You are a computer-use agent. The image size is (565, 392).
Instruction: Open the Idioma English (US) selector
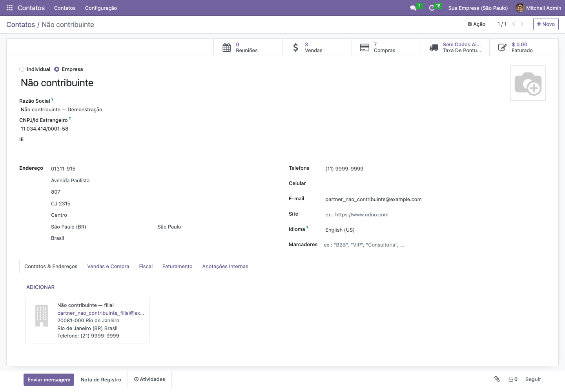pyautogui.click(x=434, y=230)
